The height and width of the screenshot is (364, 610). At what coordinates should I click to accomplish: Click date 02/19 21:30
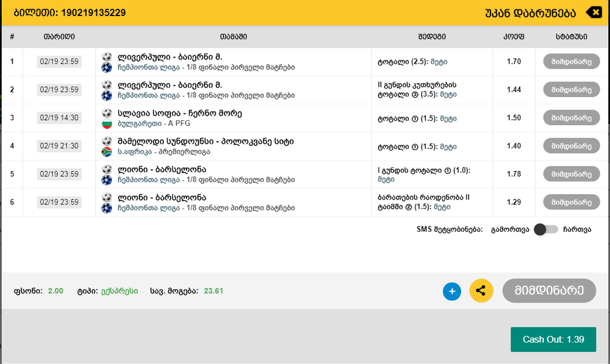[59, 146]
